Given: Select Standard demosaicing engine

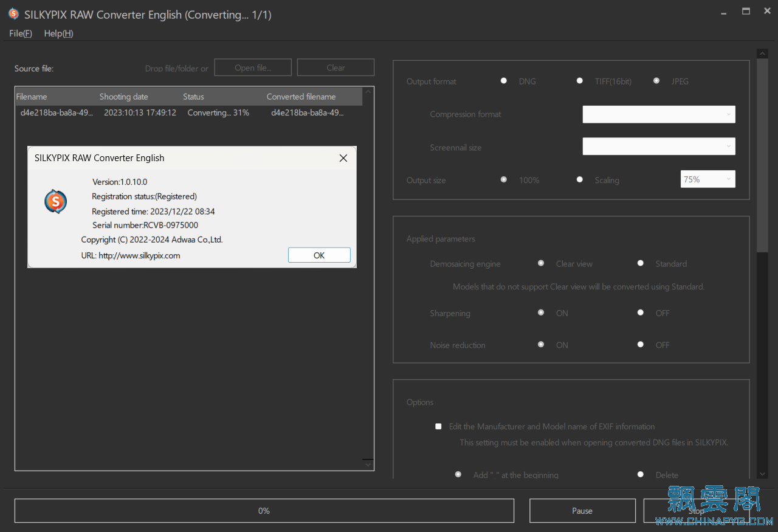Looking at the screenshot, I should 641,263.
